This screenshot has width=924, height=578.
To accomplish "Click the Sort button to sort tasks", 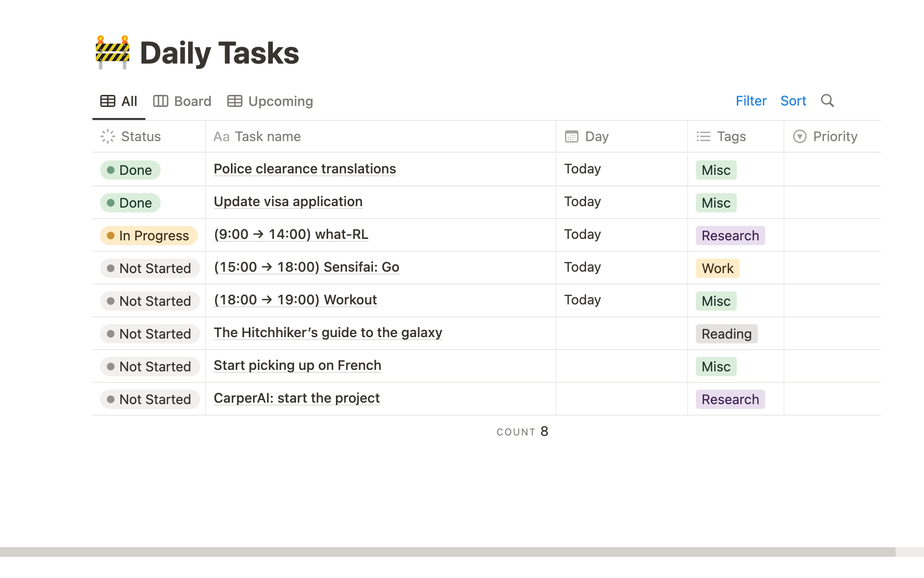I will click(793, 101).
